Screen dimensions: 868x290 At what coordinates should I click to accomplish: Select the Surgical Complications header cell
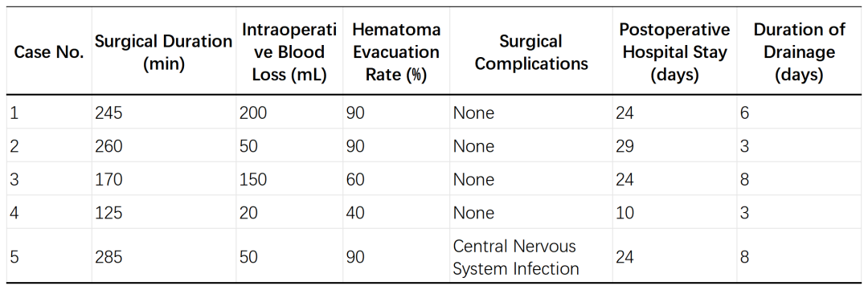click(531, 52)
